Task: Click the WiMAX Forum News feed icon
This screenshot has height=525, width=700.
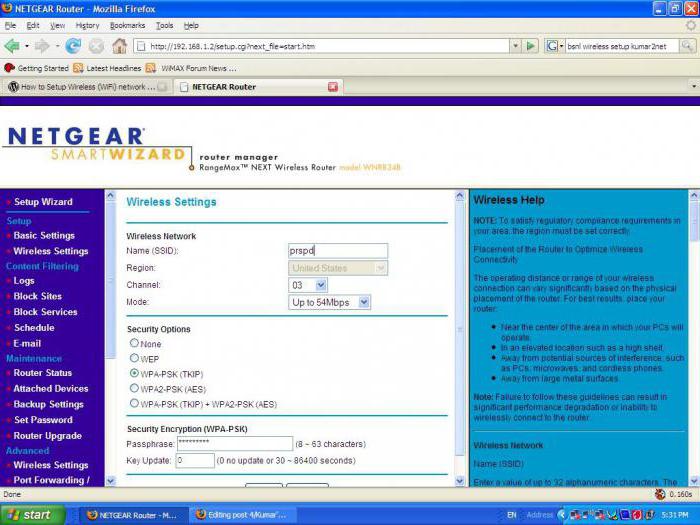Action: (x=150, y=68)
